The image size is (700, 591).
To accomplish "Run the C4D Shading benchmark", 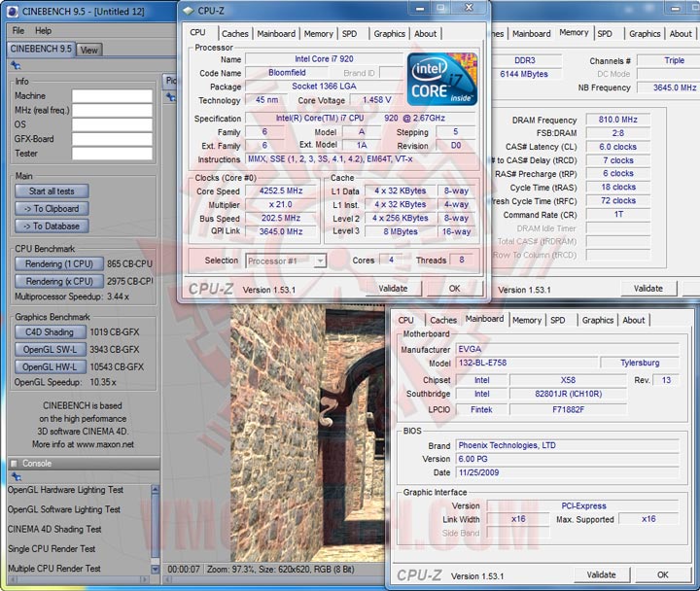I will click(x=50, y=332).
